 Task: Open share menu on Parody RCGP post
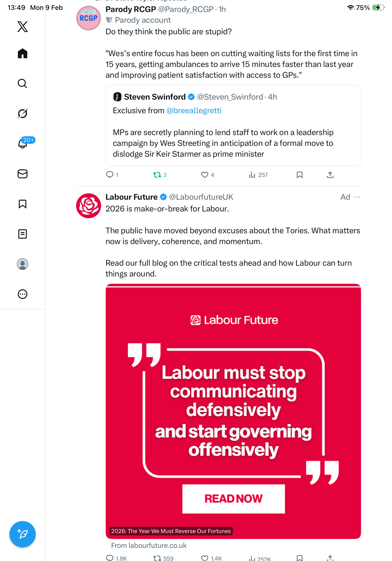(x=330, y=175)
